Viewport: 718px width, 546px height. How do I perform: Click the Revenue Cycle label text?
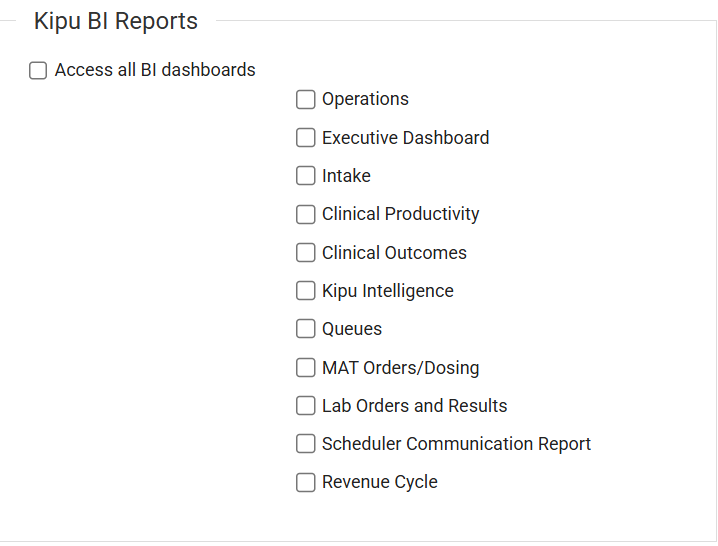(379, 482)
